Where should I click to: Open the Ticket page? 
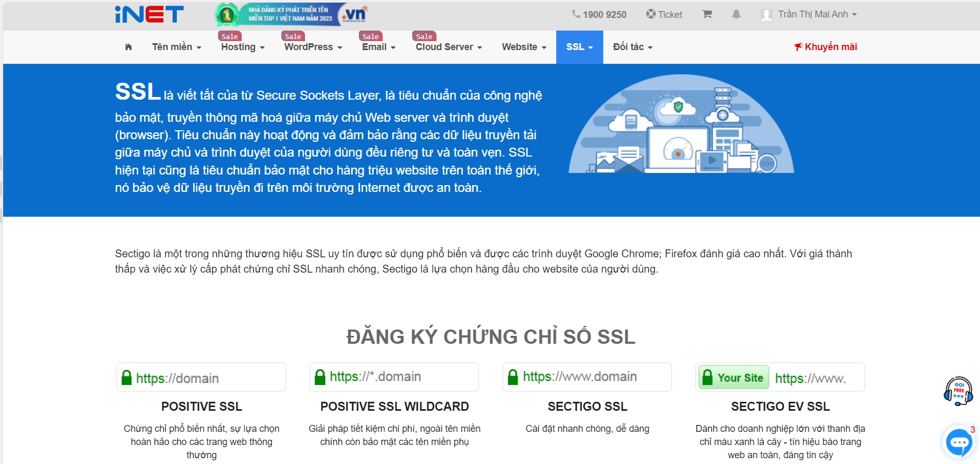click(x=664, y=15)
